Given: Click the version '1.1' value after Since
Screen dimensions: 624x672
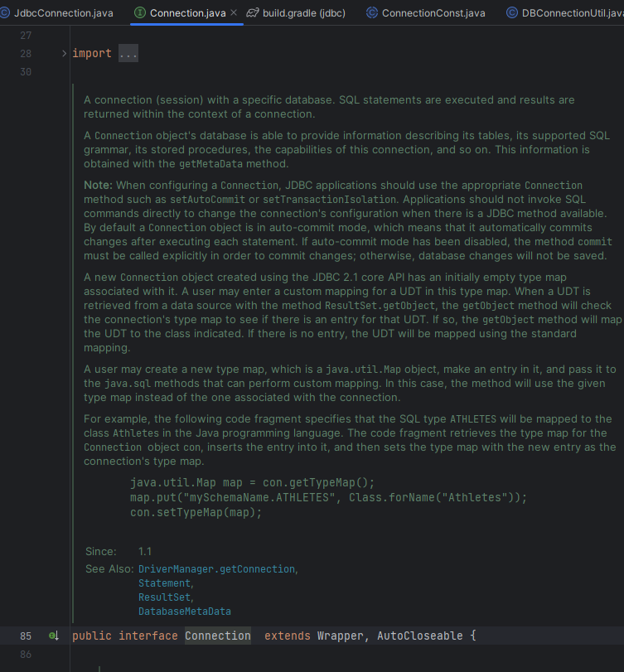Looking at the screenshot, I should tap(145, 551).
